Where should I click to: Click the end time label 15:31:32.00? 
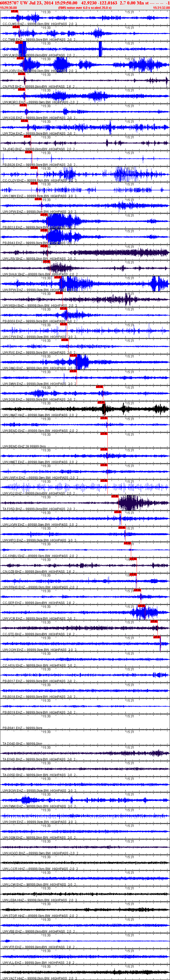pyautogui.click(x=161, y=8)
